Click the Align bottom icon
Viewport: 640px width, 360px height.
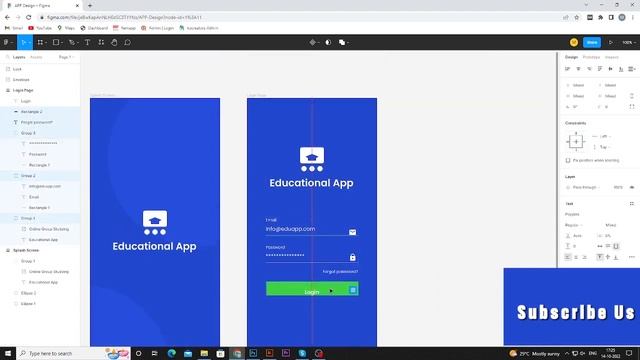(621, 69)
